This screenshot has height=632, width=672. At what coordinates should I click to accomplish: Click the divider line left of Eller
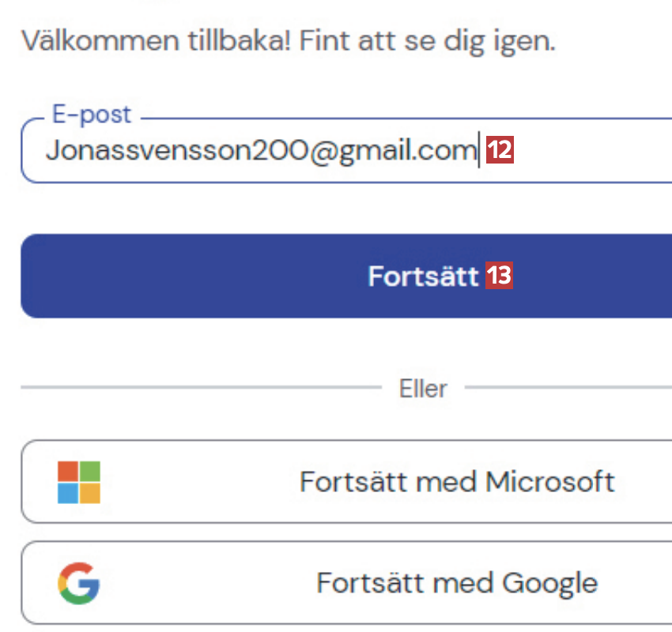tap(198, 388)
